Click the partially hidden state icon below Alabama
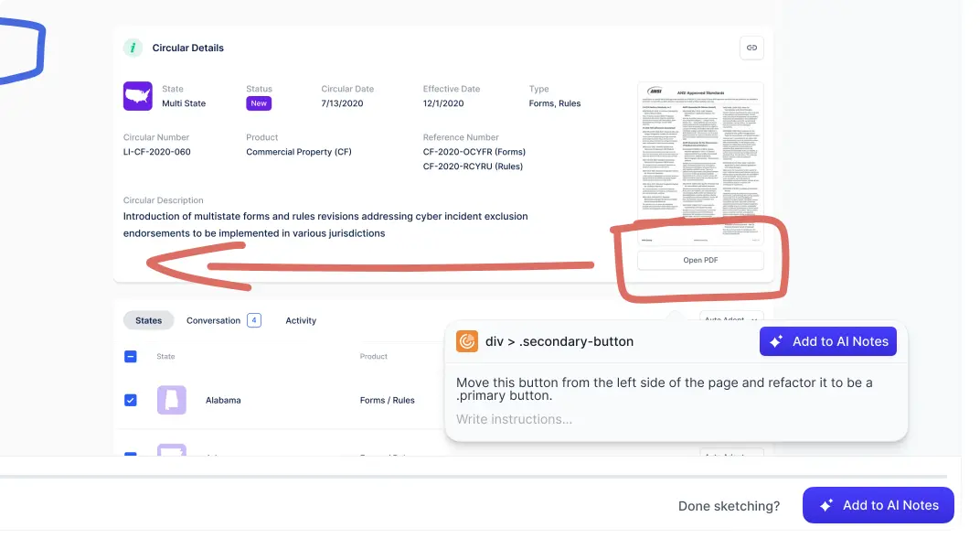The width and height of the screenshot is (980, 549). (x=171, y=451)
